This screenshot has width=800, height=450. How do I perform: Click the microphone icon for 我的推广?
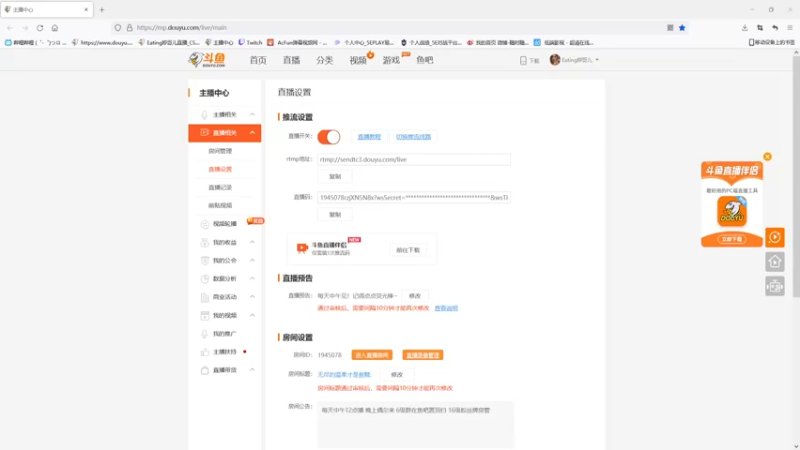(x=205, y=334)
